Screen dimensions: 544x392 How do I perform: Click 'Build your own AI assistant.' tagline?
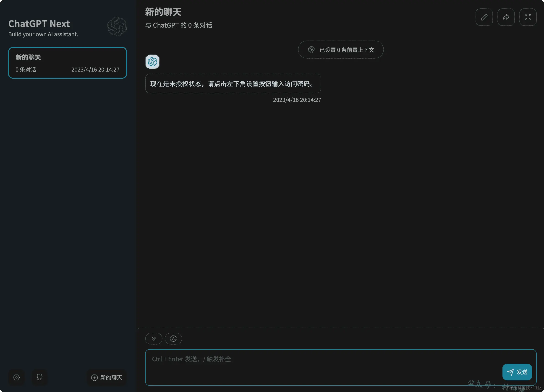[x=43, y=34]
